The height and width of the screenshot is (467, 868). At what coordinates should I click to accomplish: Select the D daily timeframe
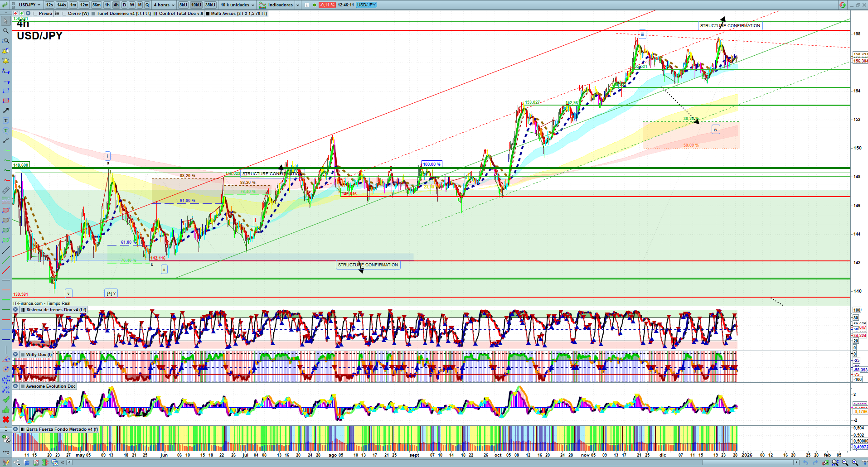pos(124,5)
